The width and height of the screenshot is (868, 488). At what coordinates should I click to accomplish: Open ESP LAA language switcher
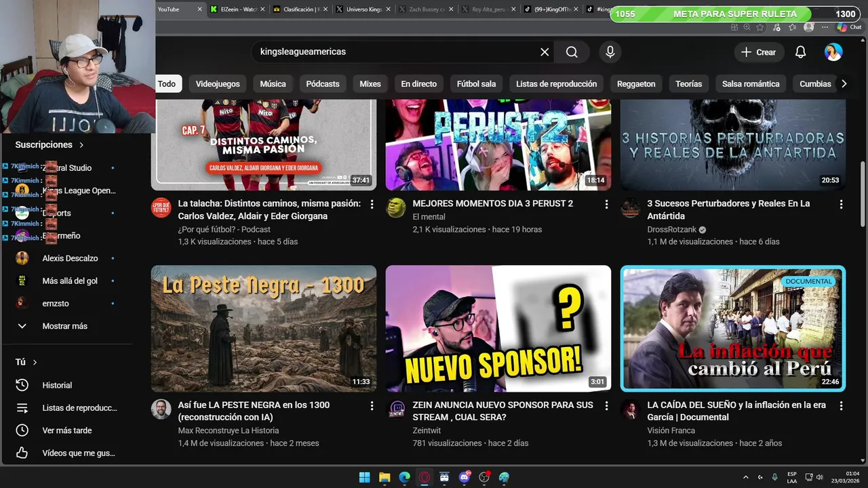792,477
